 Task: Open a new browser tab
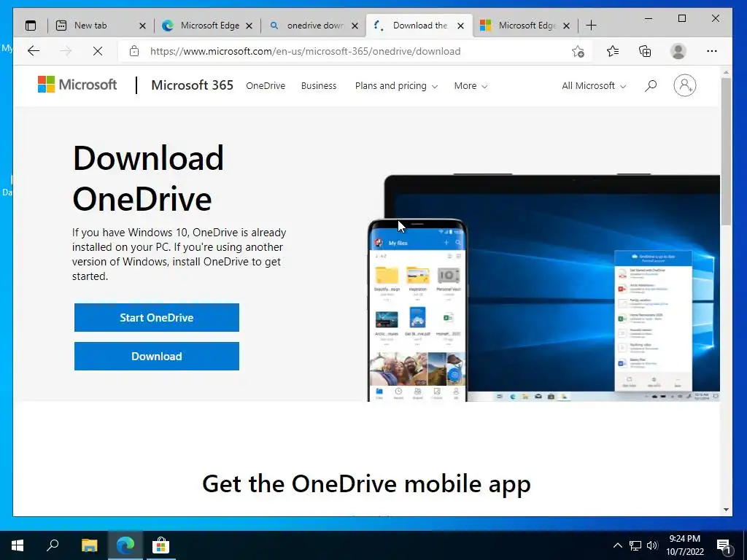(591, 26)
